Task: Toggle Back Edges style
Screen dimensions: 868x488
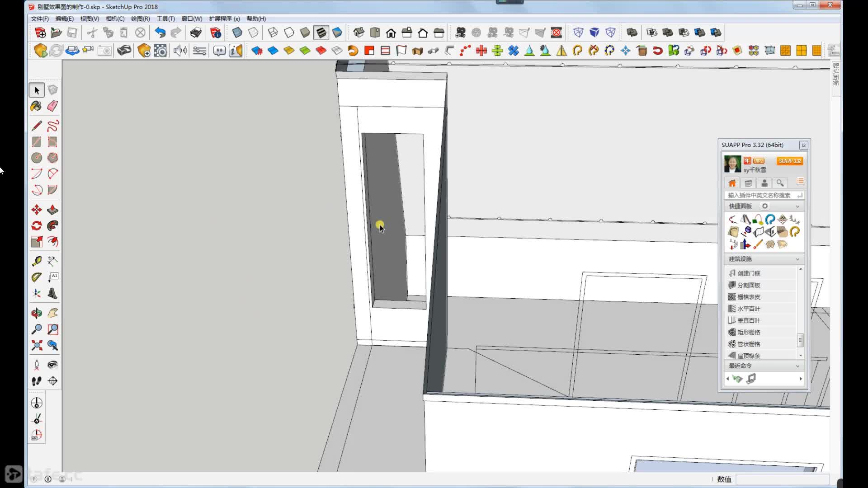Action: 253,33
